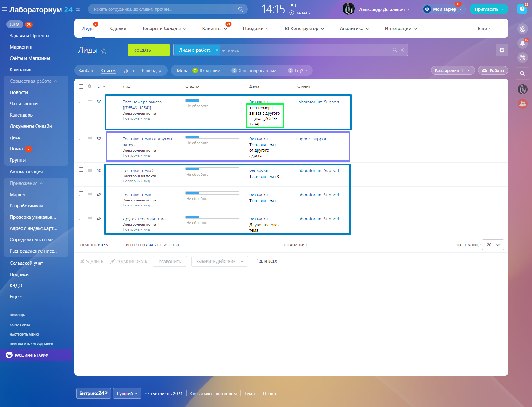Tick the checkbox for lead 46
This screenshot has height=407, width=532.
pos(81,218)
